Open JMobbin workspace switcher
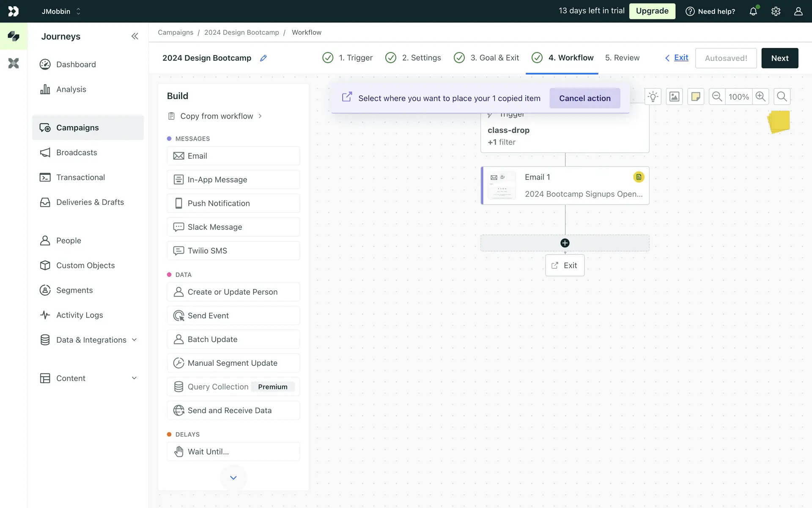The height and width of the screenshot is (508, 812). pos(61,11)
